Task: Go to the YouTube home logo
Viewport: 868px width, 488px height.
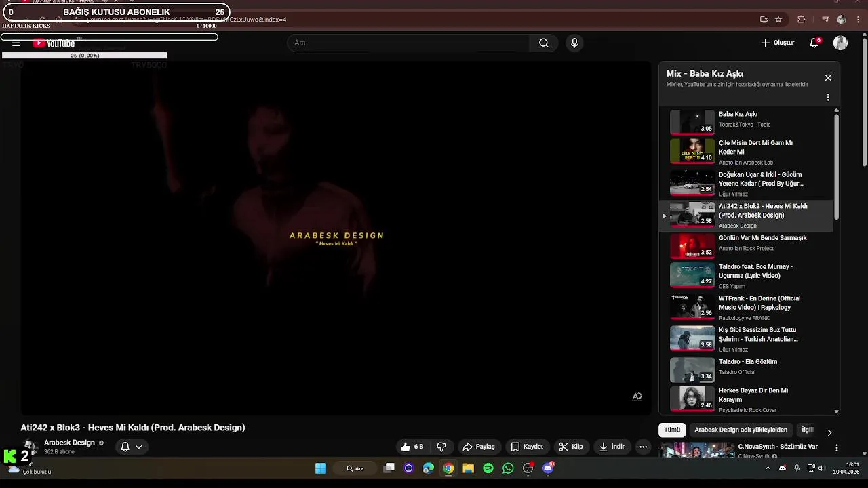Action: (x=54, y=43)
